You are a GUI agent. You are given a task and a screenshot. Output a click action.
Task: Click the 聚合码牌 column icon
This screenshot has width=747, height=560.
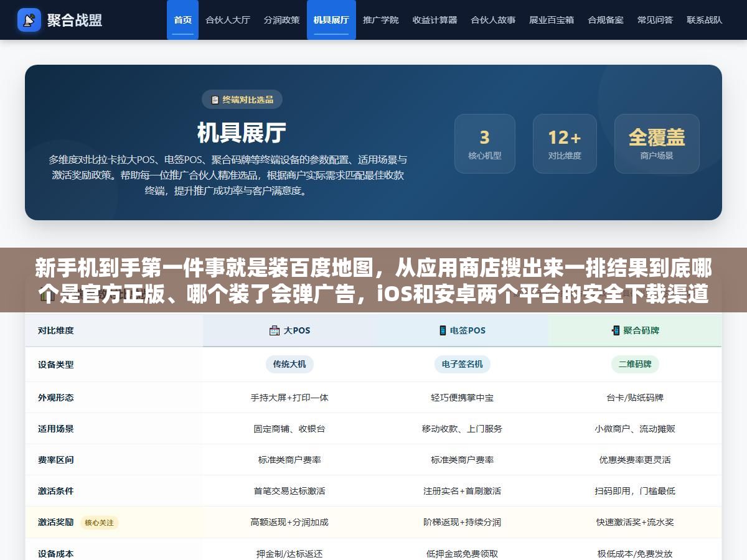616,330
